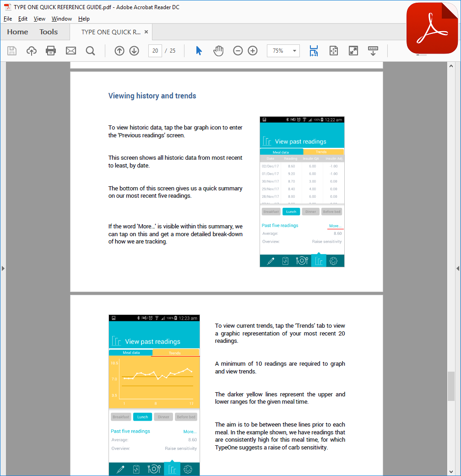Expand the right tools pane

tap(458, 268)
